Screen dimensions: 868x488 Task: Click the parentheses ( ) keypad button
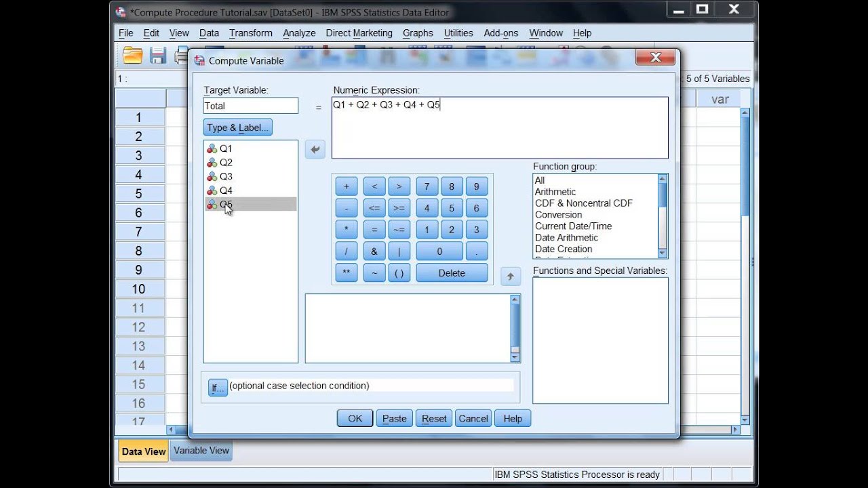399,273
